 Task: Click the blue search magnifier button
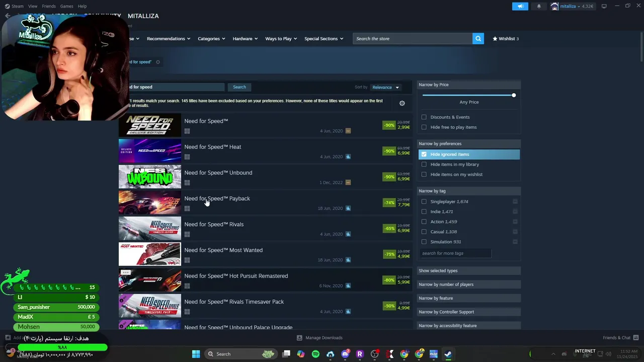[478, 39]
